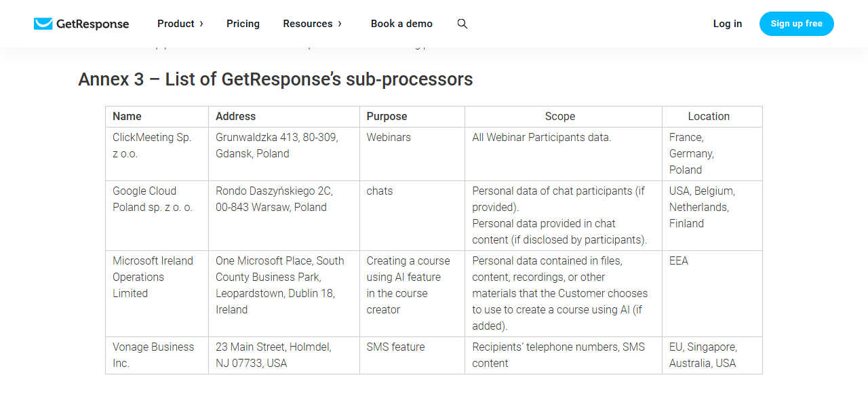Select One Microsoft Place address cell

click(x=284, y=294)
